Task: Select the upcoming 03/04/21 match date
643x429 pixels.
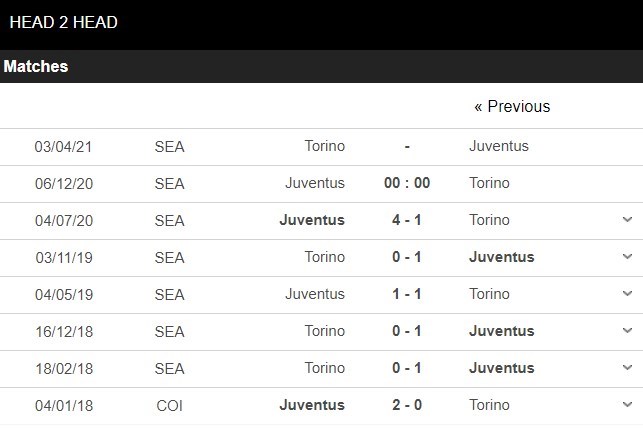Action: coord(62,146)
